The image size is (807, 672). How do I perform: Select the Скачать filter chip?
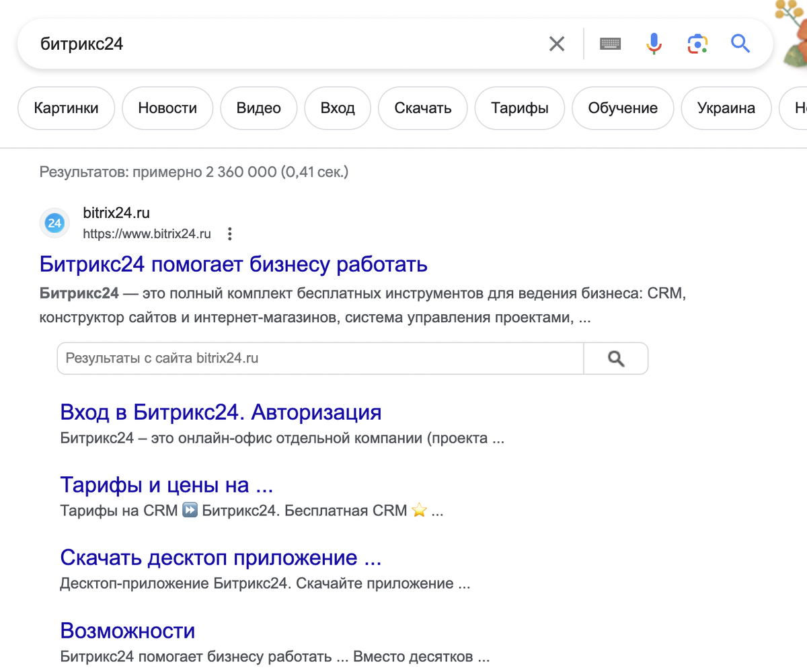tap(423, 108)
